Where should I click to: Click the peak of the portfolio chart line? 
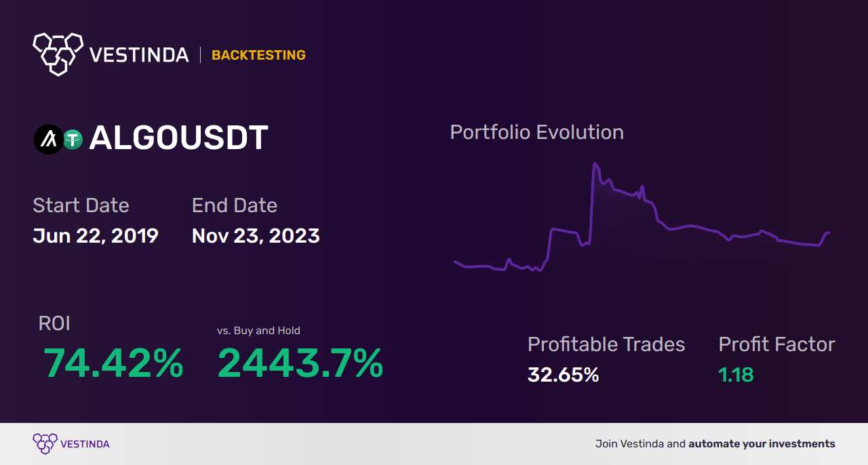coord(595,164)
